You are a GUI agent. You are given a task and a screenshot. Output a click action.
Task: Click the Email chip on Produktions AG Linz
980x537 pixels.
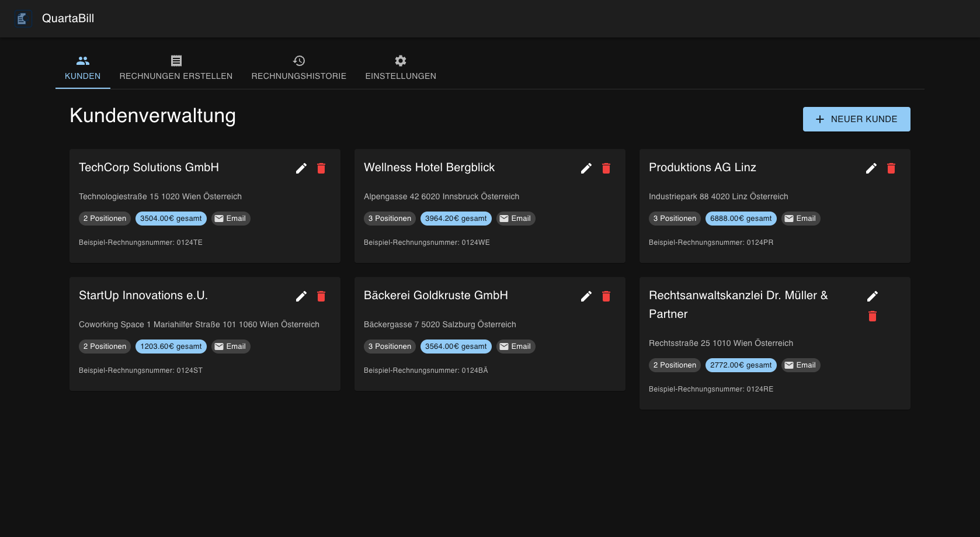pyautogui.click(x=801, y=218)
